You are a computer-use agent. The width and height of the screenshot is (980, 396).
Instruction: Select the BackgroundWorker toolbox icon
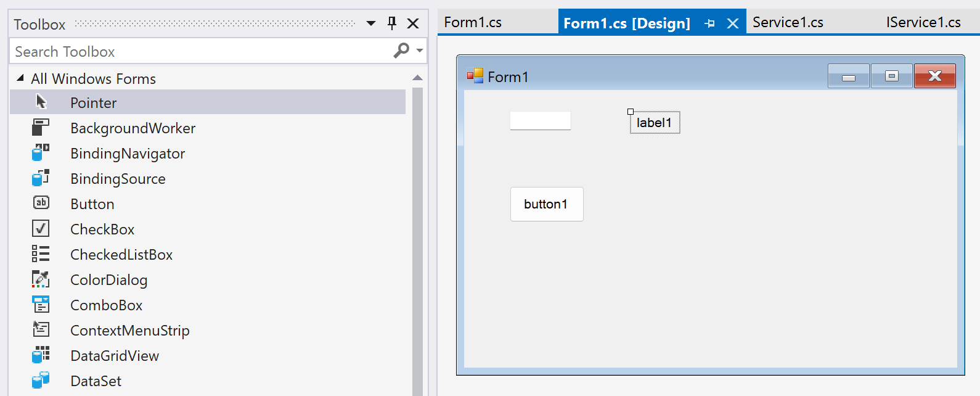(x=41, y=128)
